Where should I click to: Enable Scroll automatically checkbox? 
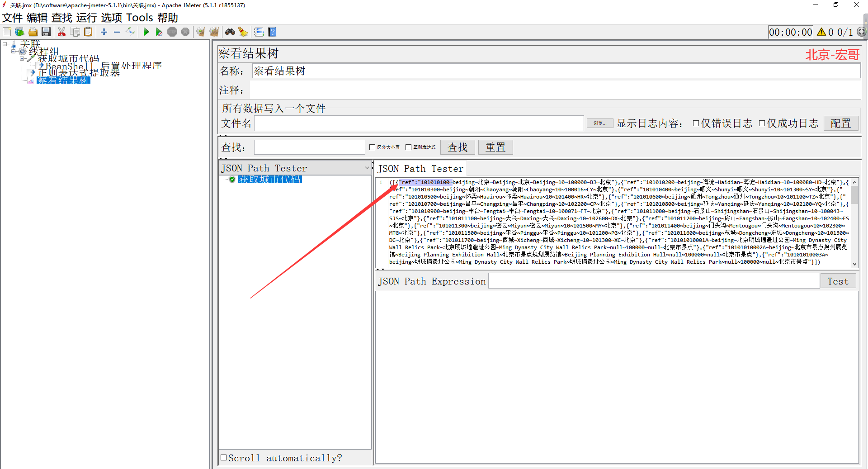coord(223,458)
